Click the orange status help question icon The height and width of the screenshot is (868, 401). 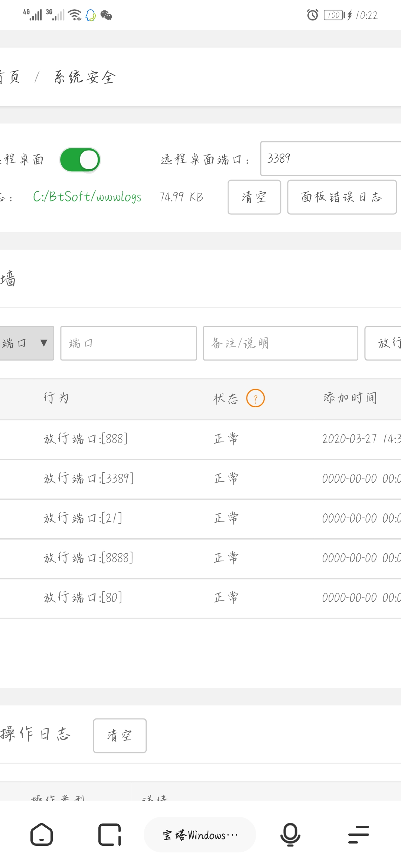click(255, 398)
